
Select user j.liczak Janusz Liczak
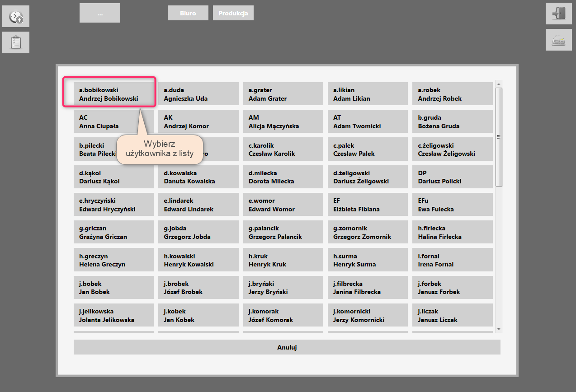click(452, 315)
